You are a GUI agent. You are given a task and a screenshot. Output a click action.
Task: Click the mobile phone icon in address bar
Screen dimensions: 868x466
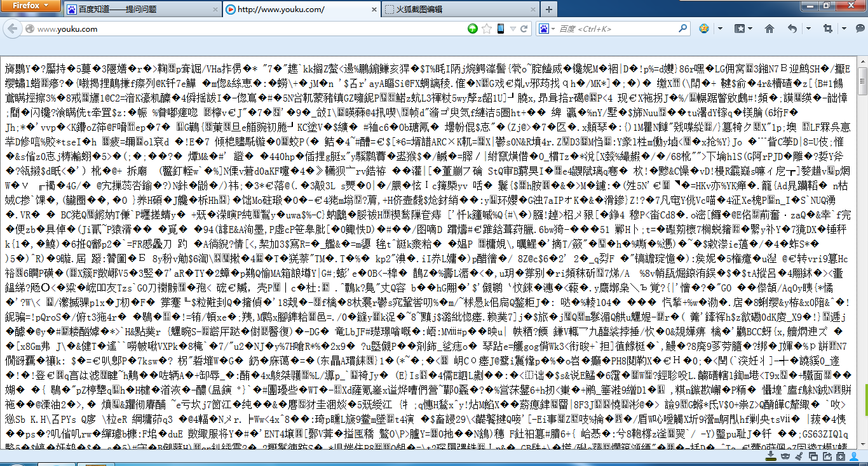tap(501, 29)
